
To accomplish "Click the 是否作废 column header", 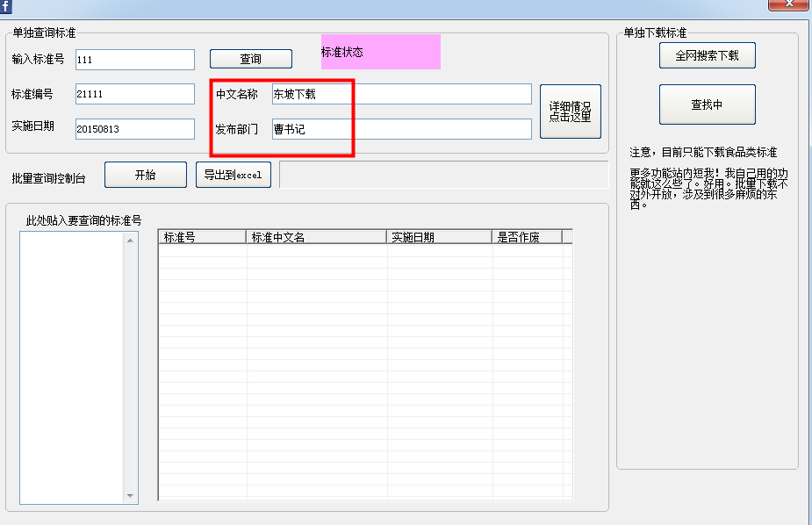I will (x=527, y=237).
